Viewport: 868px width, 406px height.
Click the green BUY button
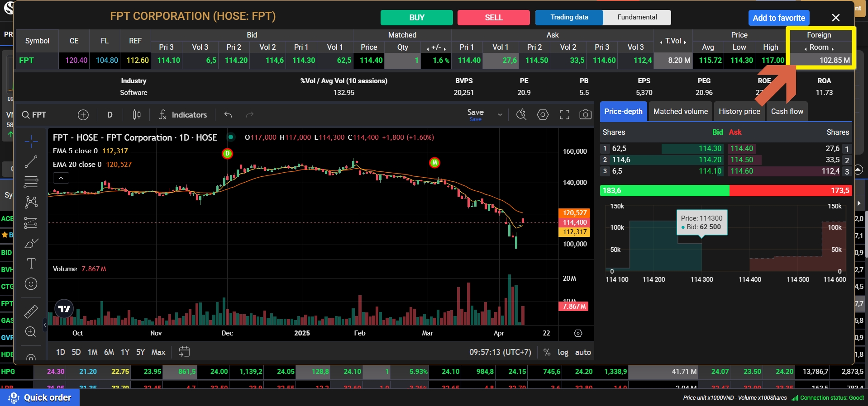pyautogui.click(x=416, y=18)
